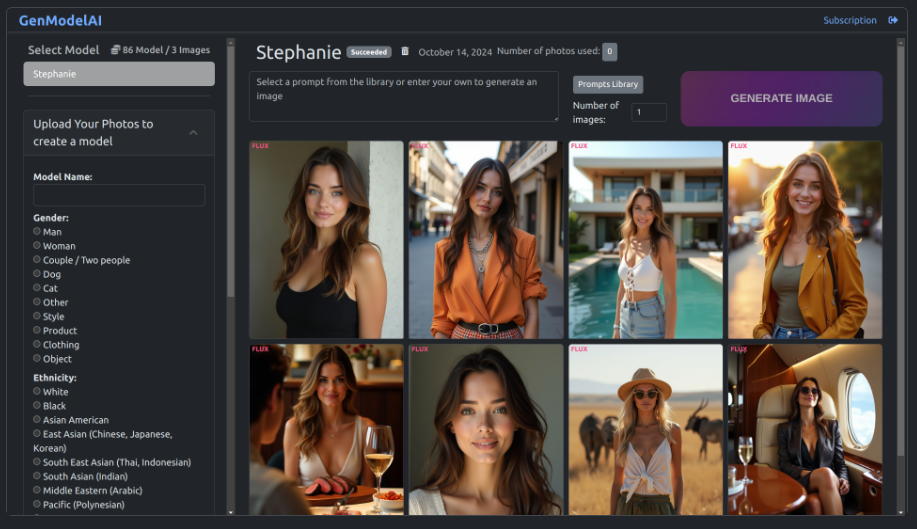Click the October 14, 2024 date text
This screenshot has width=917, height=529.
455,52
